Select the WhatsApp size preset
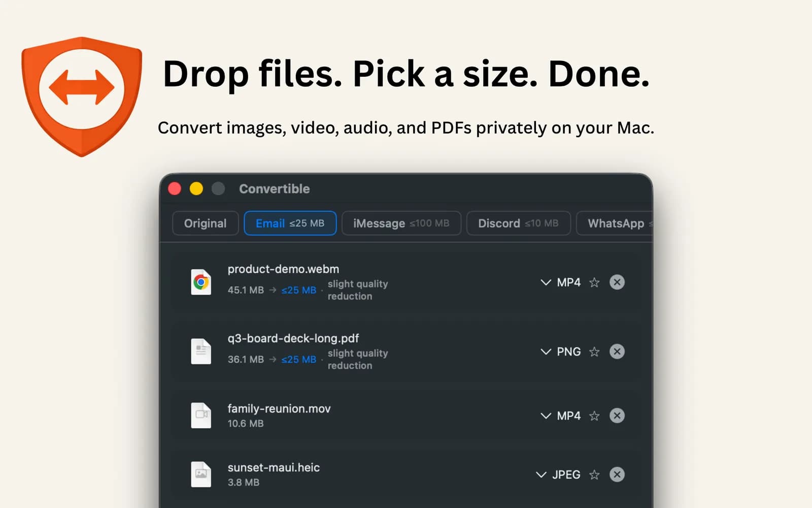This screenshot has height=508, width=812. click(x=615, y=223)
